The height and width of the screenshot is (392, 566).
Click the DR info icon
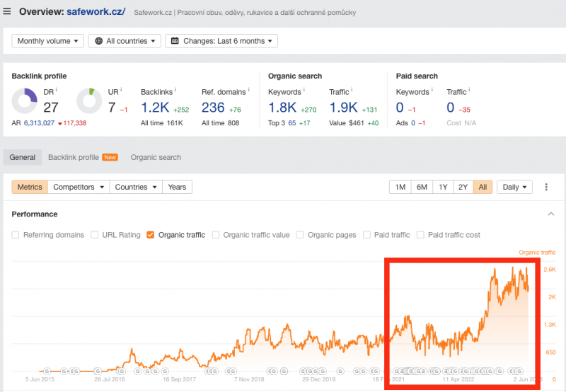click(57, 90)
